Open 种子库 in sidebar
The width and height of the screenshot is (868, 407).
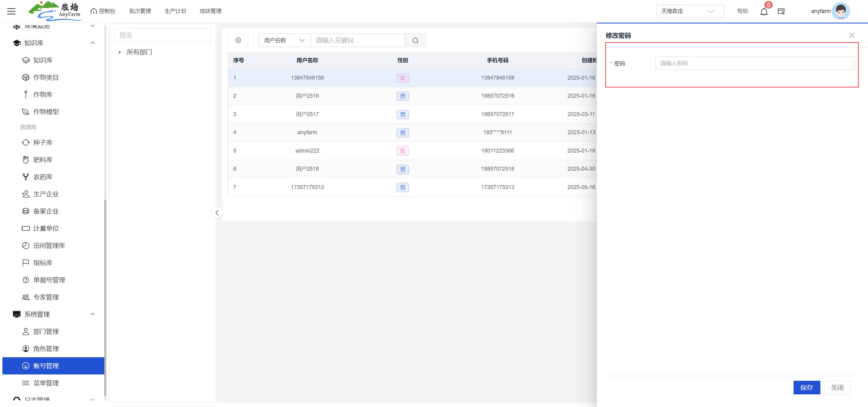tap(43, 143)
